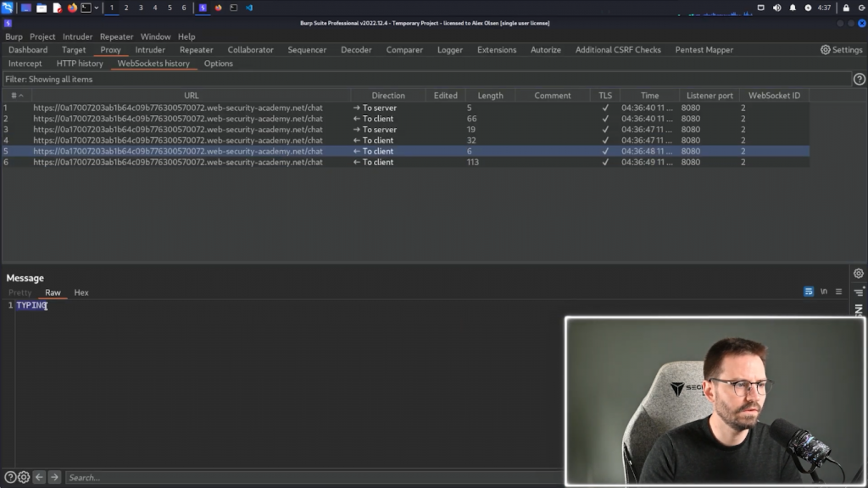Go to previous search match arrow

(x=39, y=477)
